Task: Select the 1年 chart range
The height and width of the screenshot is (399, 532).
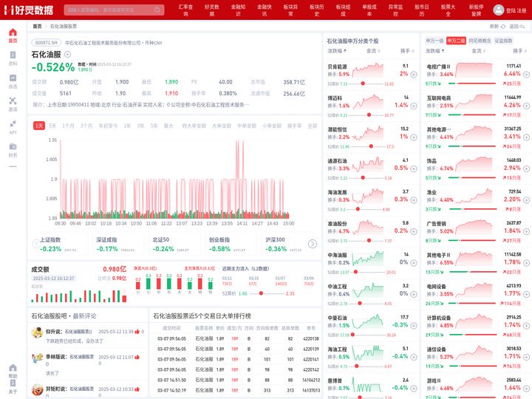Action: pos(127,126)
